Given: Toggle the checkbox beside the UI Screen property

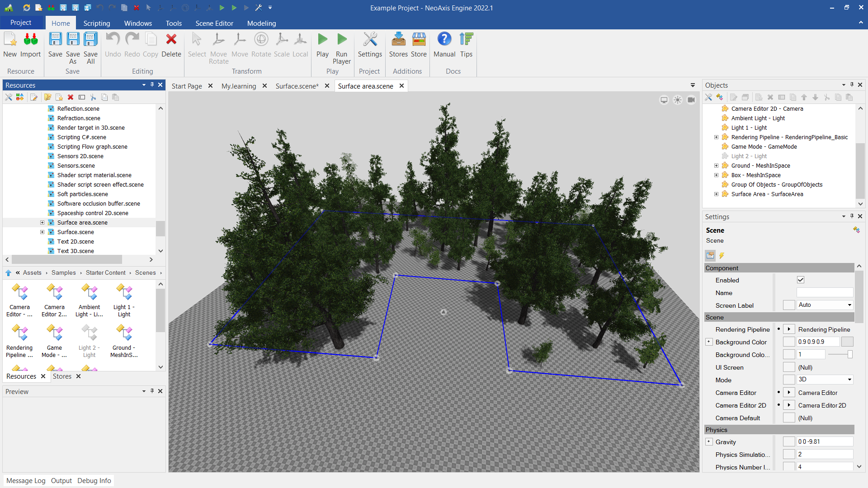Looking at the screenshot, I should click(x=789, y=367).
